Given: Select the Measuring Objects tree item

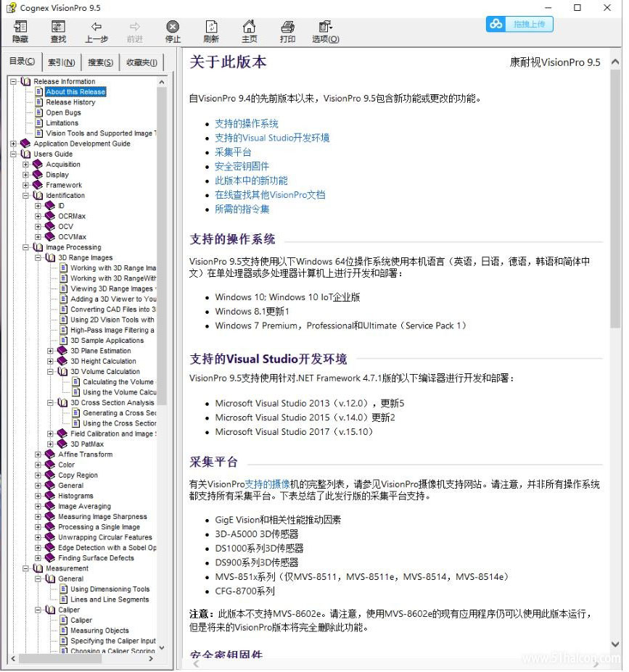Looking at the screenshot, I should (99, 631).
